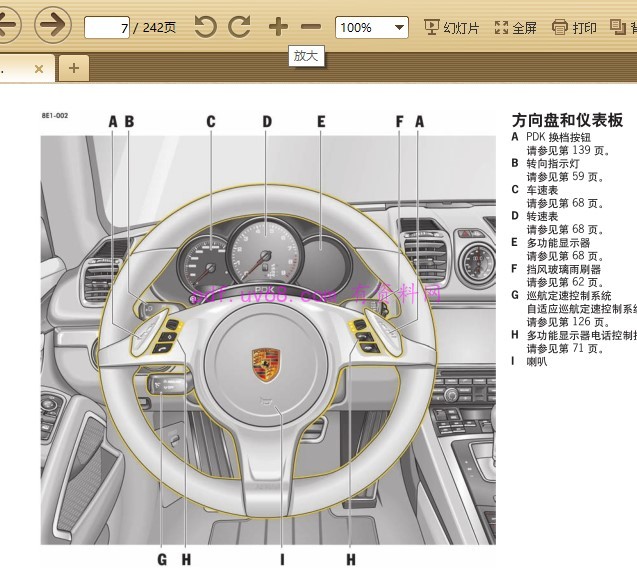Image resolution: width=637 pixels, height=583 pixels.
Task: Click the tachometer gauge labeled D
Action: pyautogui.click(x=265, y=255)
